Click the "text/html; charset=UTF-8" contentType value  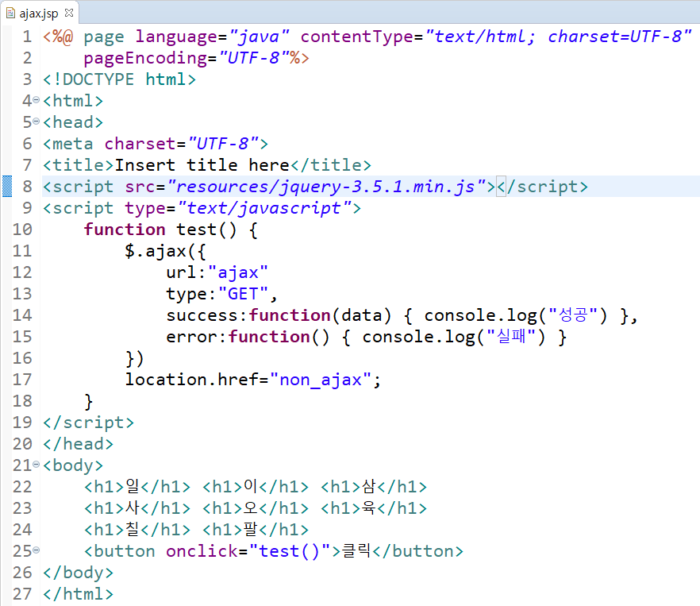pos(559,37)
